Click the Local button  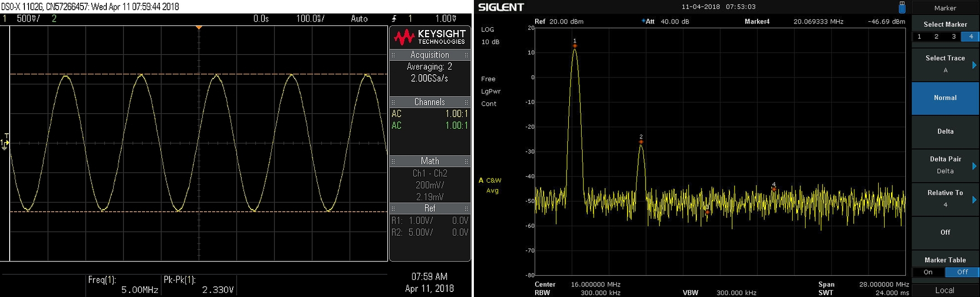tap(945, 290)
